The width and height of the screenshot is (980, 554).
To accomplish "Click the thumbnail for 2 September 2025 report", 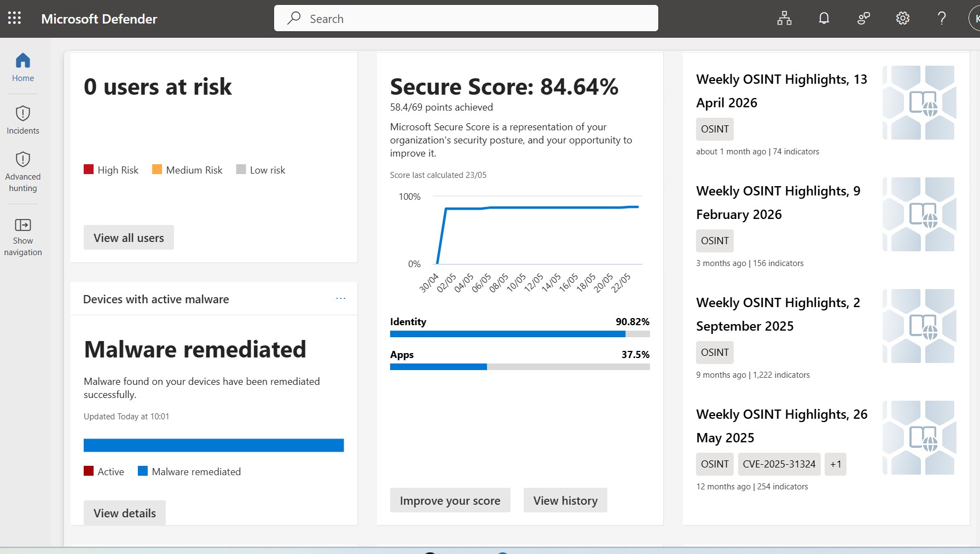I will [x=919, y=326].
